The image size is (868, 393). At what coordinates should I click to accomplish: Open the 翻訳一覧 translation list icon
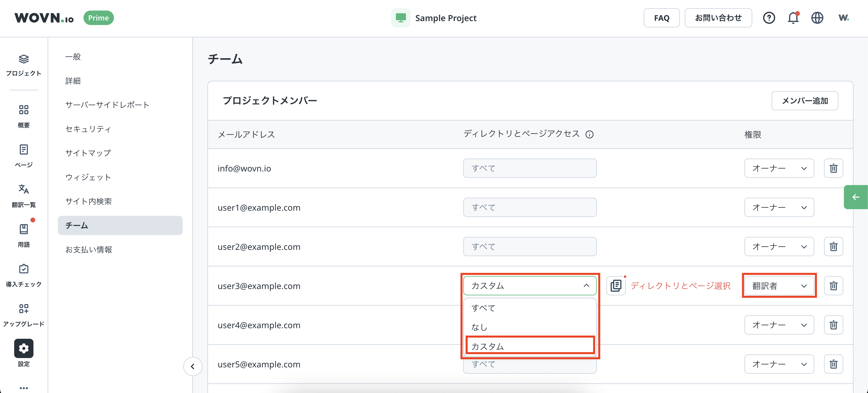(24, 189)
